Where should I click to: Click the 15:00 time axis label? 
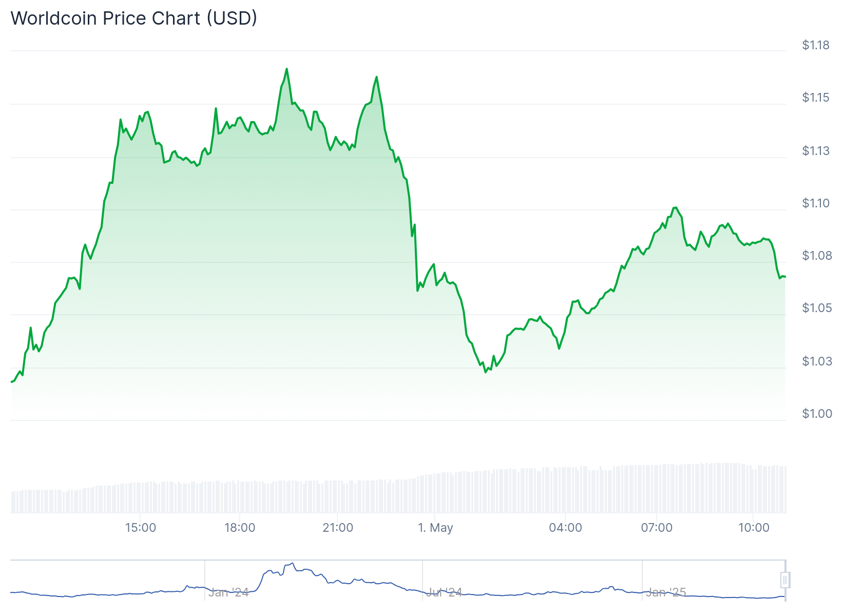tap(141, 528)
